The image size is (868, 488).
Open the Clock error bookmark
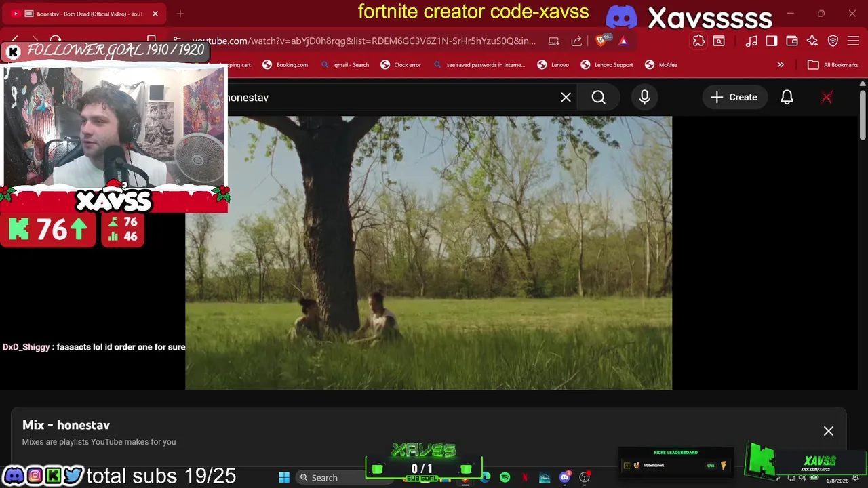[401, 65]
